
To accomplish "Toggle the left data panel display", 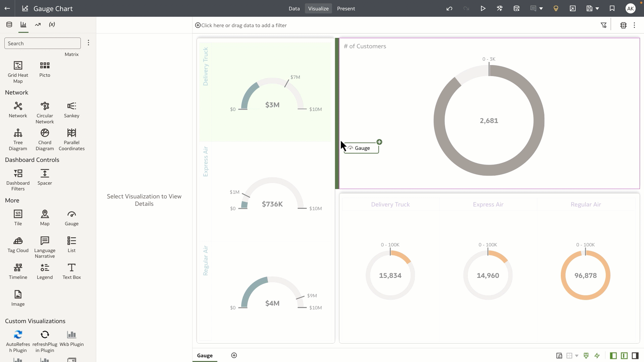I will point(613,356).
